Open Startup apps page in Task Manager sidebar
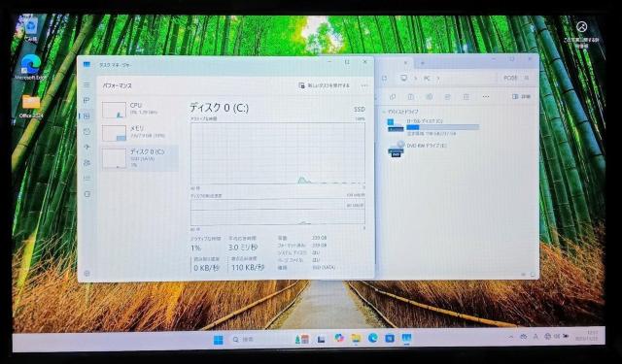 point(86,147)
